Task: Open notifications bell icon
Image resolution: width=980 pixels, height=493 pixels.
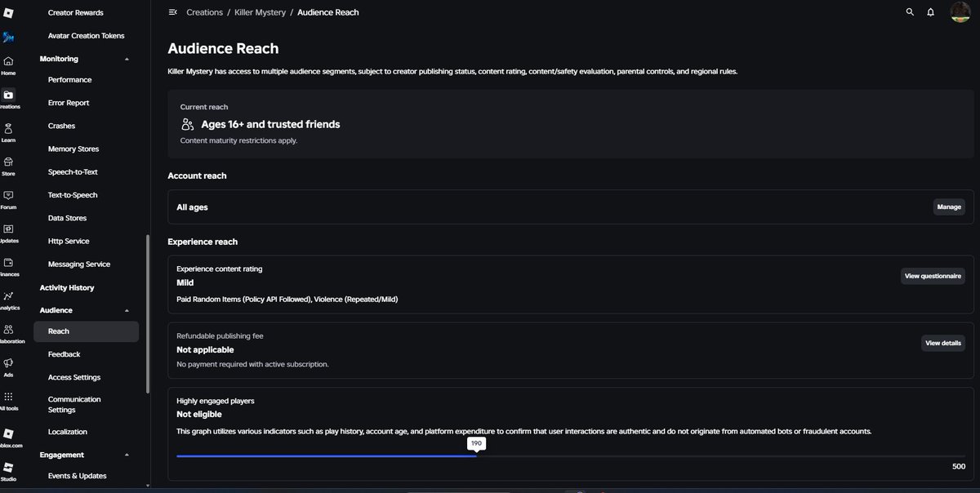Action: (x=930, y=12)
